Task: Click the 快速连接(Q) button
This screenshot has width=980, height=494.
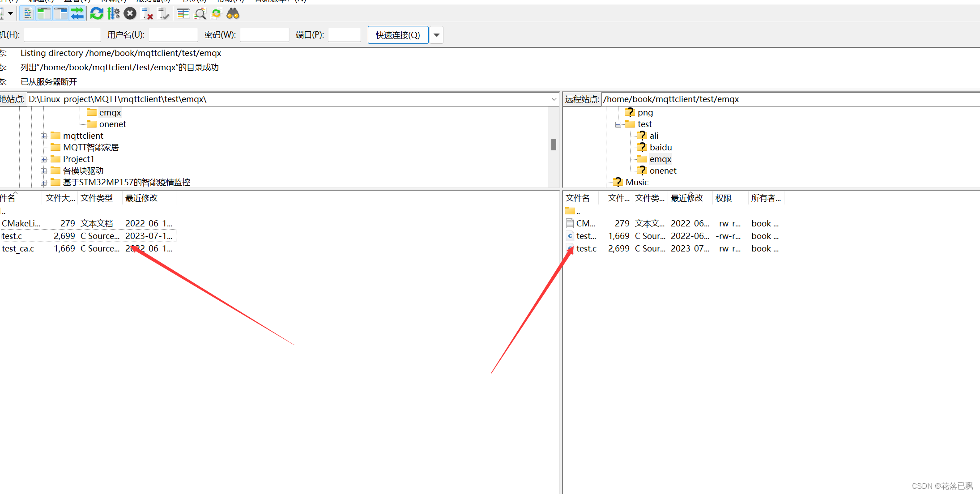Action: pyautogui.click(x=398, y=35)
